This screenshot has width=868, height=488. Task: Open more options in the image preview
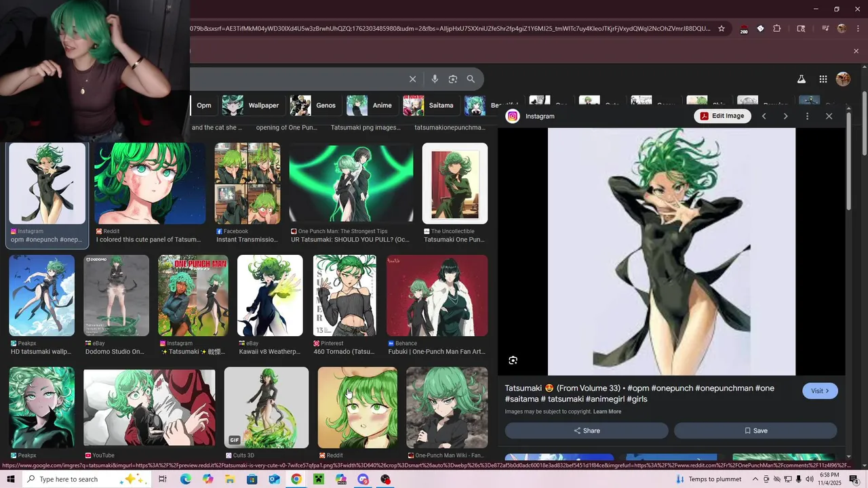point(807,117)
